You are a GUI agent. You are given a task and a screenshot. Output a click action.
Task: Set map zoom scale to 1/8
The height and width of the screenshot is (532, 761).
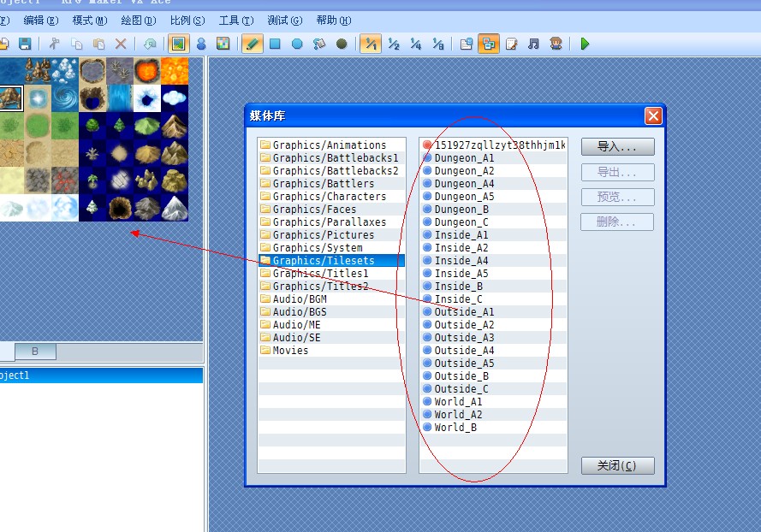click(x=438, y=44)
